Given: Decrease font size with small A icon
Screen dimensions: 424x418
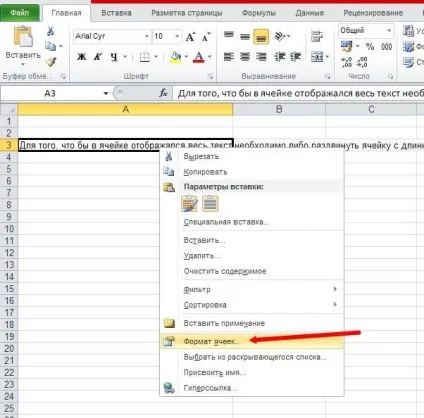Looking at the screenshot, I should [x=206, y=37].
